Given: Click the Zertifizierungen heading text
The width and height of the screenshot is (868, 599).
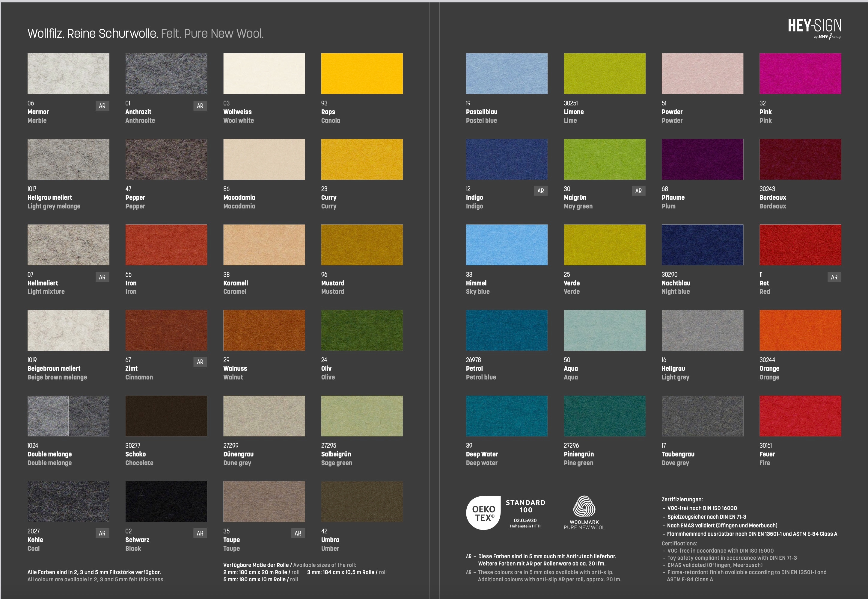Looking at the screenshot, I should [682, 500].
